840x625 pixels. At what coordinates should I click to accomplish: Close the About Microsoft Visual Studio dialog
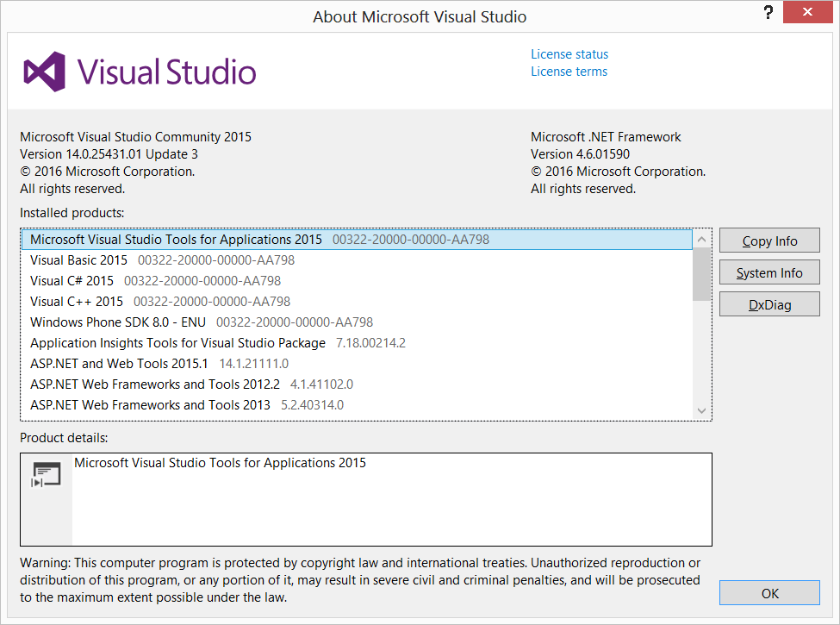(x=808, y=12)
